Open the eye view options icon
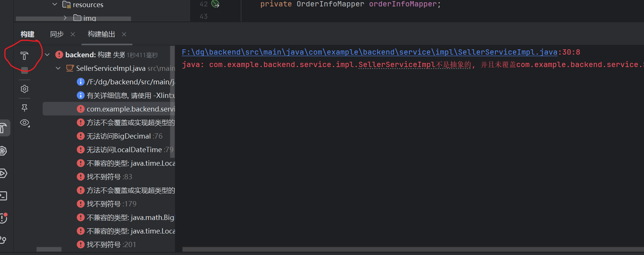Image resolution: width=644 pixels, height=255 pixels. point(25,123)
